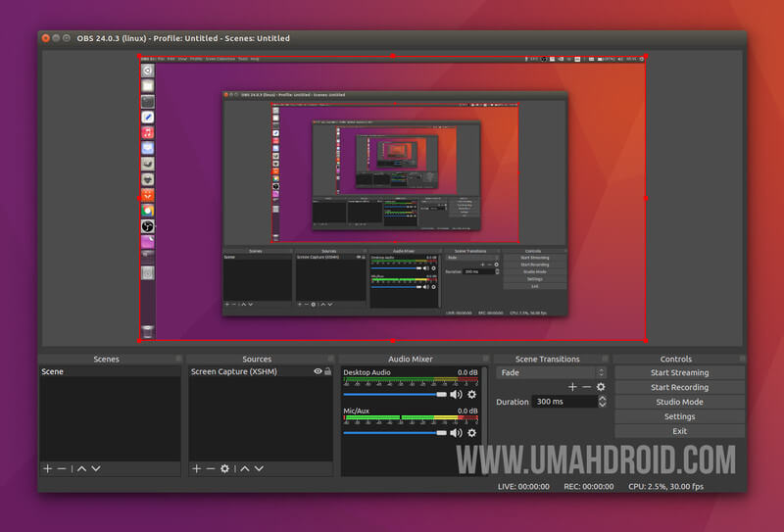This screenshot has width=784, height=532.
Task: Select 'Screen Capture (XSHM)' source row
Action: (261, 371)
